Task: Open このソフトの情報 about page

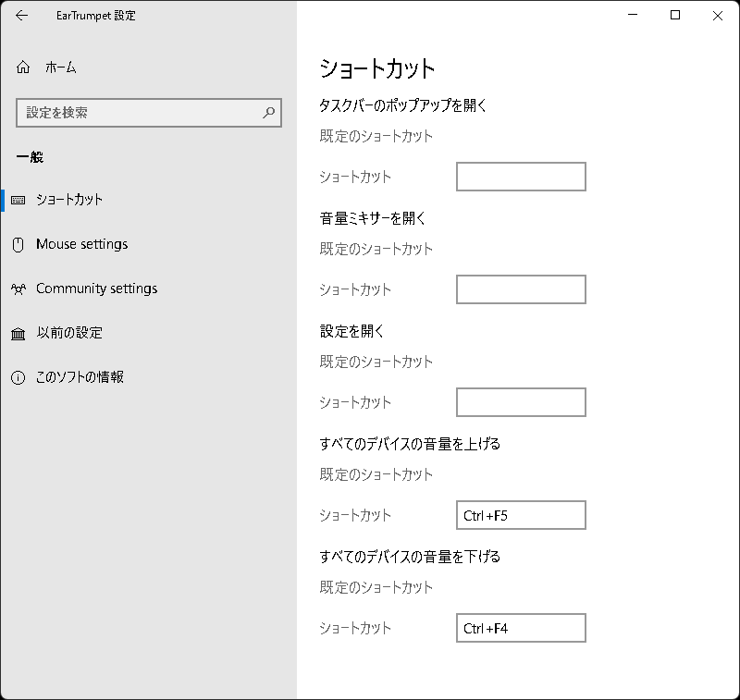Action: point(79,376)
